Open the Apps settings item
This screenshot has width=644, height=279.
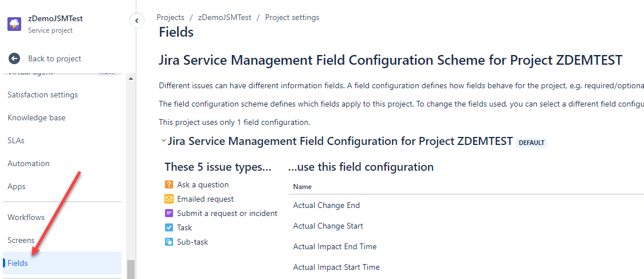tap(17, 186)
